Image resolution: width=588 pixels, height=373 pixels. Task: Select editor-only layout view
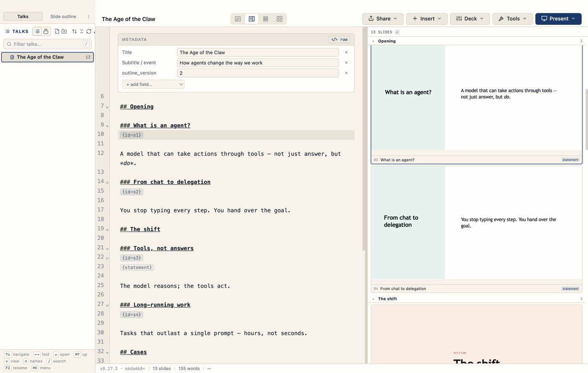[x=238, y=19]
